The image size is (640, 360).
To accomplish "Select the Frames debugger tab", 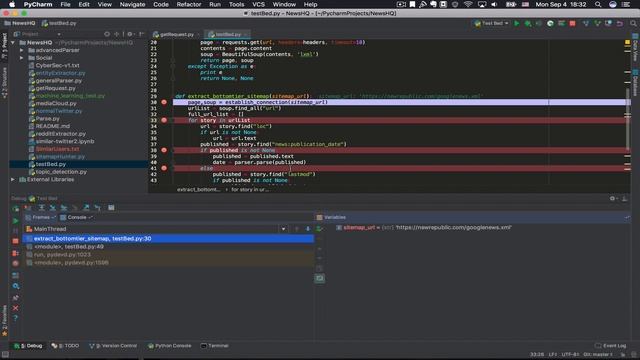I will (40, 218).
